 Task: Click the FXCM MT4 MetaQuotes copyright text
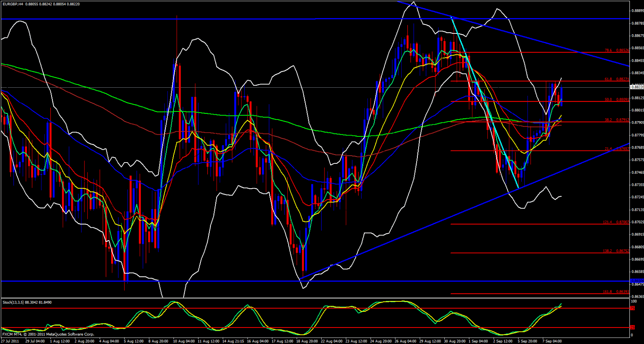pos(48,334)
